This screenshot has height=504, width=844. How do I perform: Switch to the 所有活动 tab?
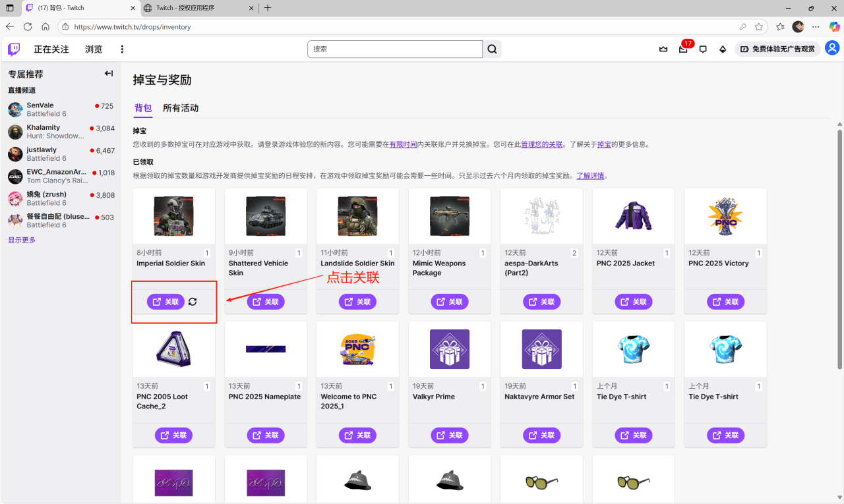point(181,108)
